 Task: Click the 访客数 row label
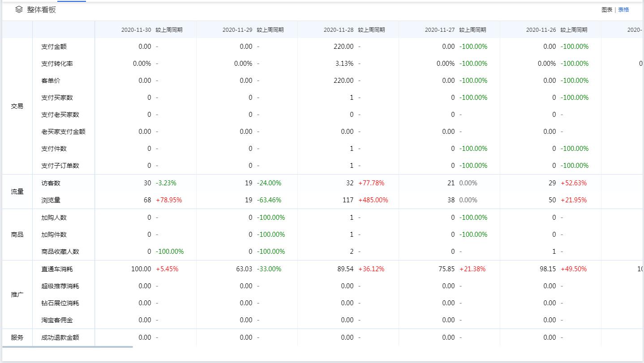pos(51,183)
